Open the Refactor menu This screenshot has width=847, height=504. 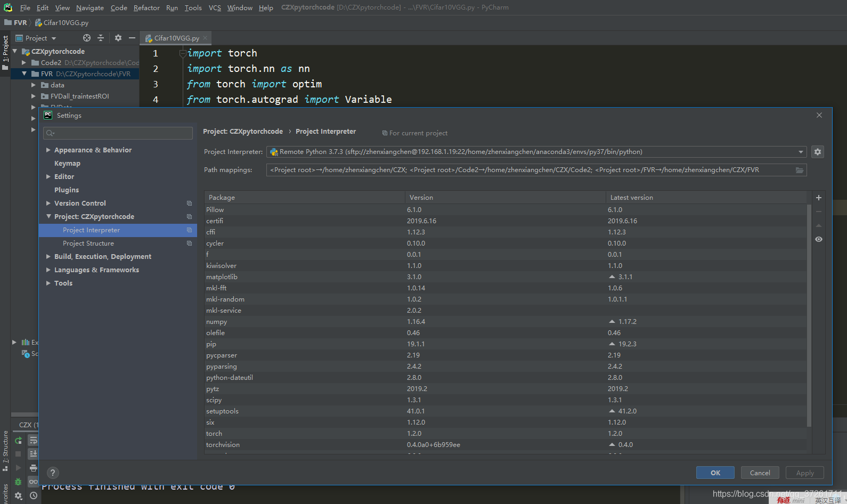pyautogui.click(x=146, y=7)
